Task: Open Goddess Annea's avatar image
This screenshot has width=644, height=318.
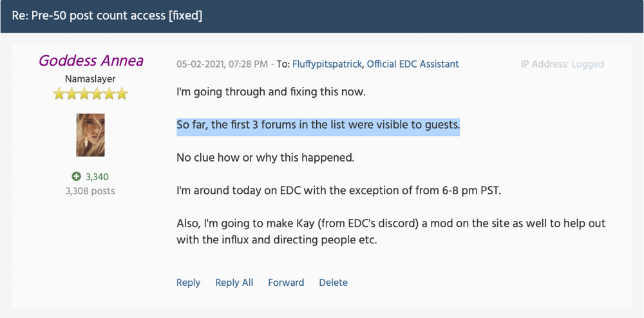Action: (90, 135)
